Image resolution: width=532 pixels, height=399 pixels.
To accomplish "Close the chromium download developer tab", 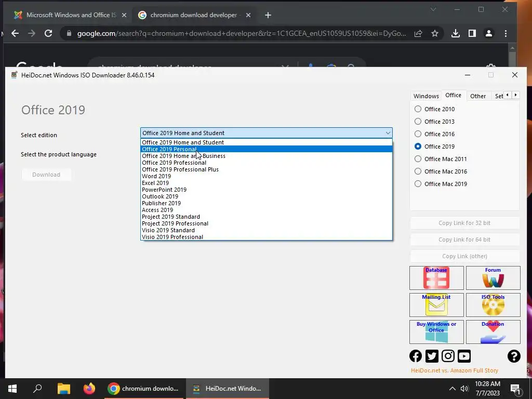I will coord(248,15).
